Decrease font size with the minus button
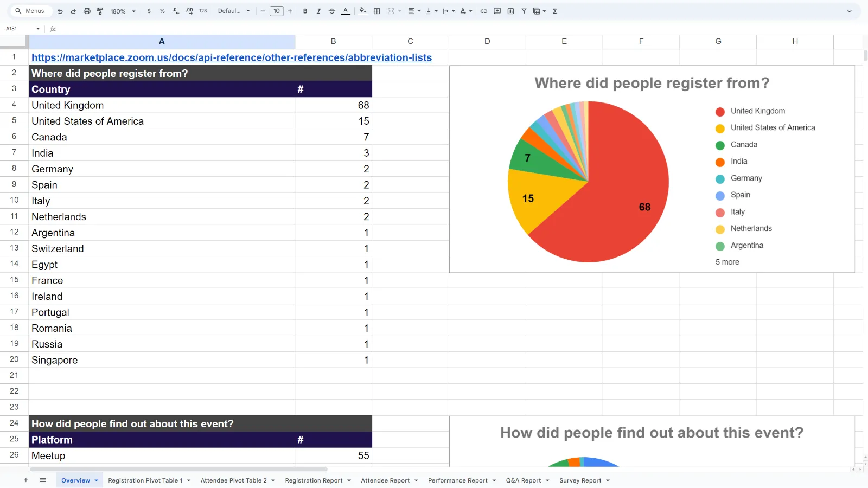 tap(263, 11)
